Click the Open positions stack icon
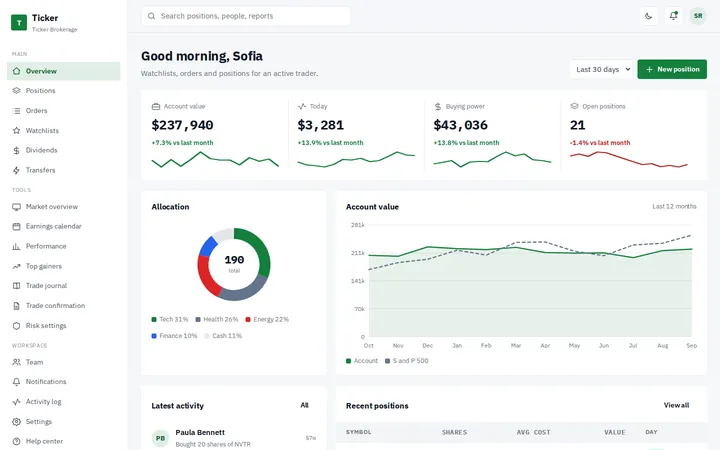The height and width of the screenshot is (450, 720). point(574,107)
